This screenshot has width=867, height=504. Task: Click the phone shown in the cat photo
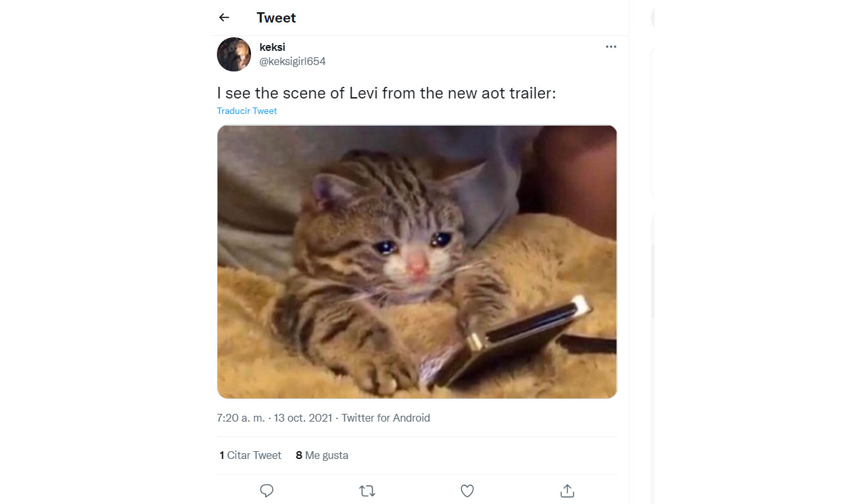515,341
